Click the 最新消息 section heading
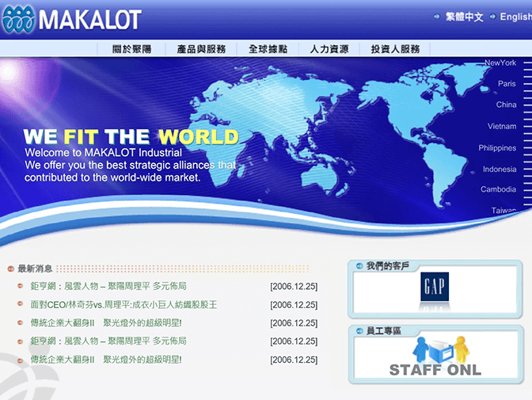 coord(35,269)
